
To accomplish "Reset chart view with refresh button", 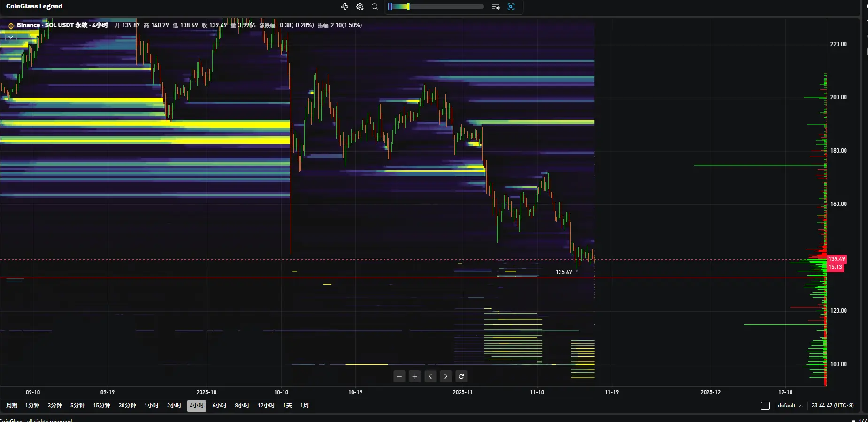I will (461, 376).
